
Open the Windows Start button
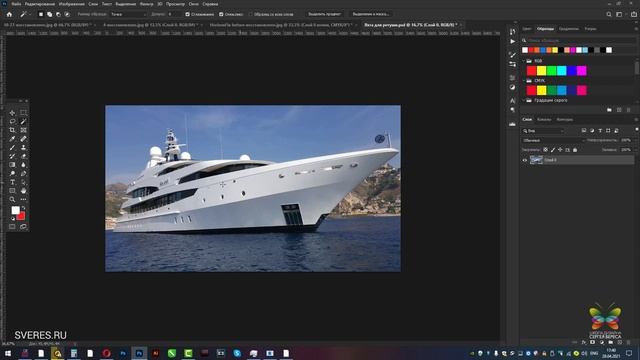(x=7, y=353)
